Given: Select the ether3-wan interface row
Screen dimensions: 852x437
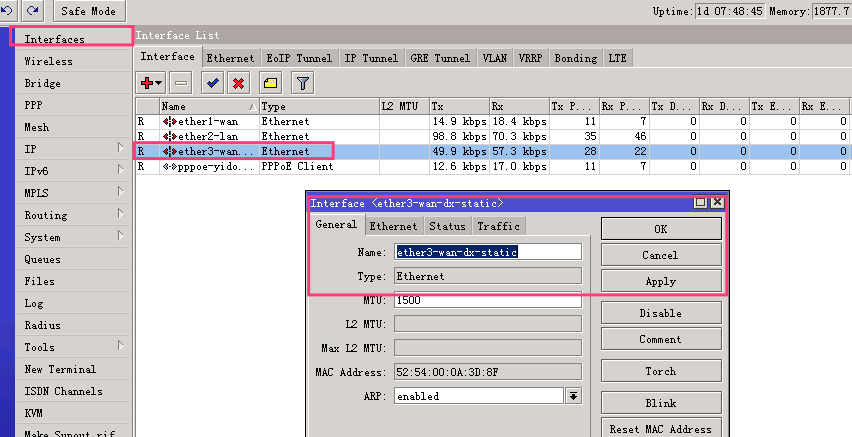Looking at the screenshot, I should pyautogui.click(x=492, y=151).
